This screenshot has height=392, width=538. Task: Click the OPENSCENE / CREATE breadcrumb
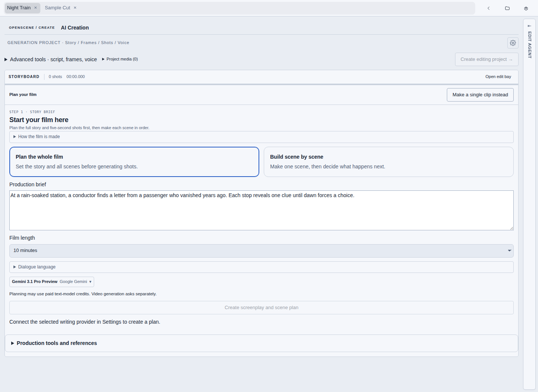pyautogui.click(x=32, y=28)
